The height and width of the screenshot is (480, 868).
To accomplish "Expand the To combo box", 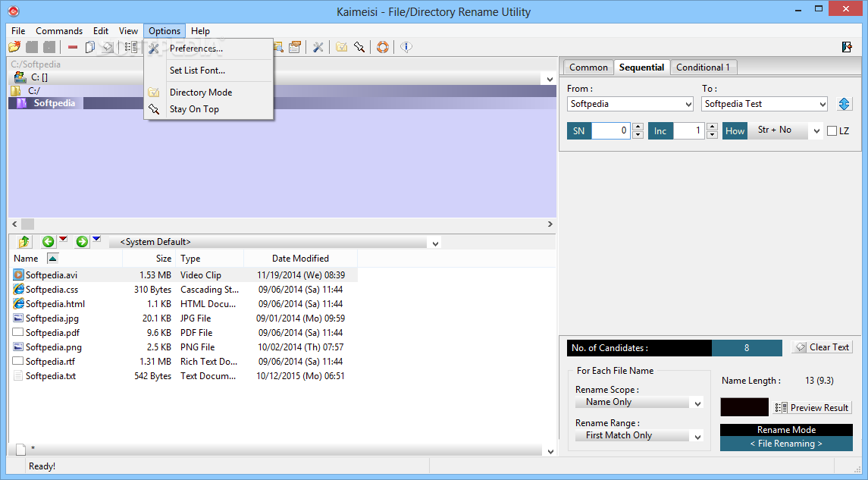I will pos(823,104).
